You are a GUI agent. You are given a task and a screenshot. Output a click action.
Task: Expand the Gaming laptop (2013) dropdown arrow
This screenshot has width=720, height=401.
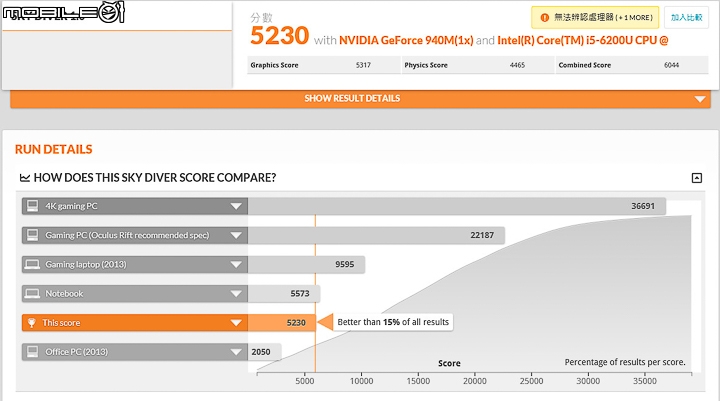tap(236, 265)
